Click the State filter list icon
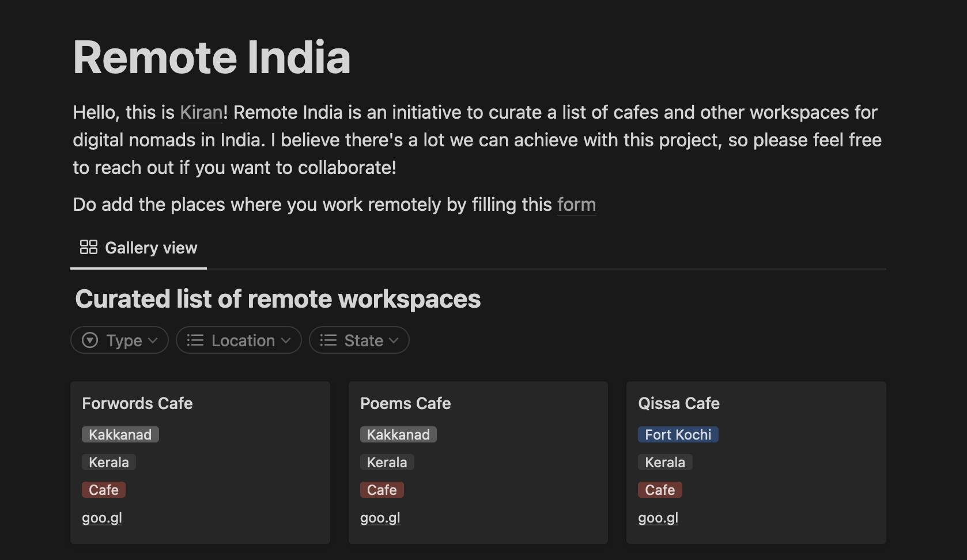The height and width of the screenshot is (560, 967). 328,340
